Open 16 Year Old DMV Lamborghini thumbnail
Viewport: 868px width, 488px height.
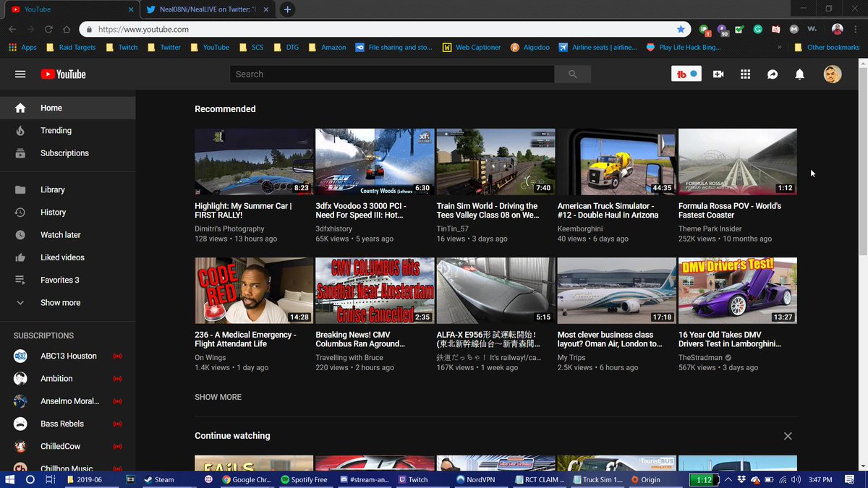click(x=738, y=291)
